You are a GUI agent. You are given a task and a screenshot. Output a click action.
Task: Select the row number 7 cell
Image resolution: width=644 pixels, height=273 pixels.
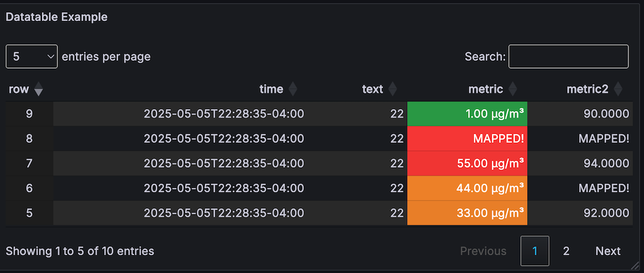[x=29, y=163]
